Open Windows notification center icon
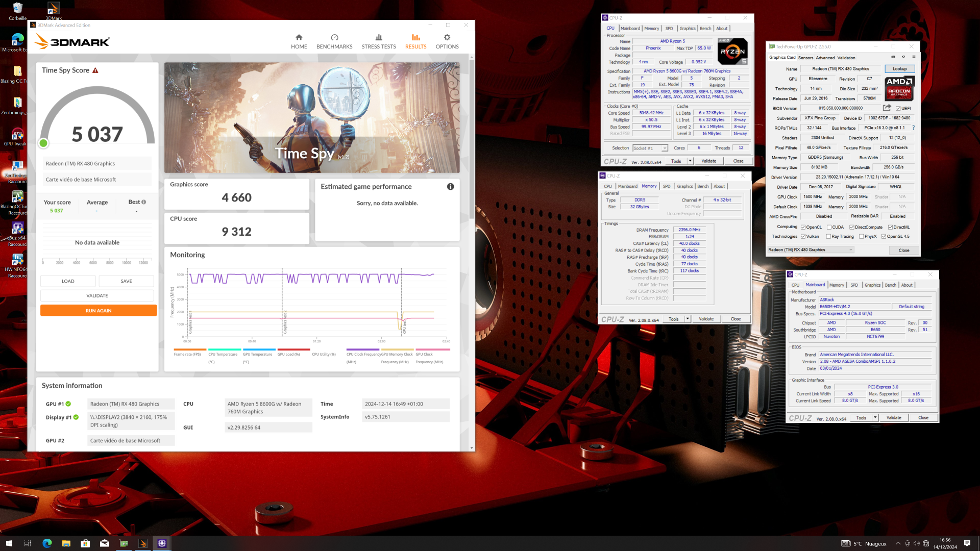 click(x=967, y=543)
